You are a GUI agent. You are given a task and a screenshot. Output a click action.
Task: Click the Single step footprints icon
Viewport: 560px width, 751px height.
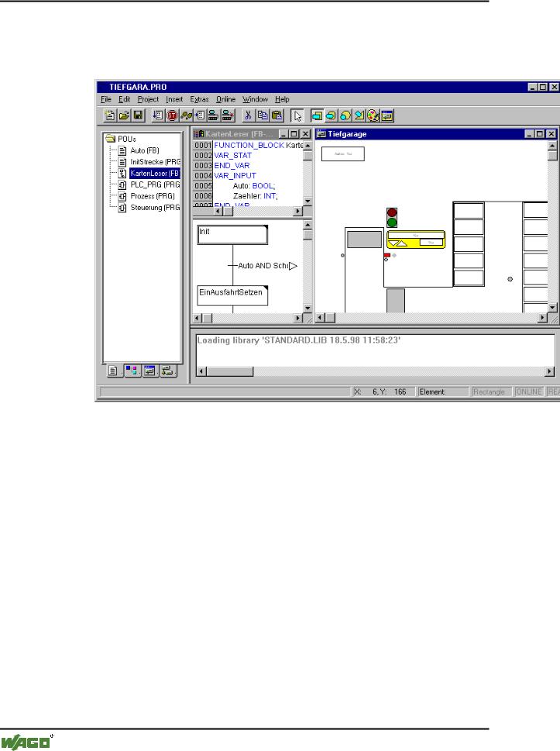click(x=186, y=115)
